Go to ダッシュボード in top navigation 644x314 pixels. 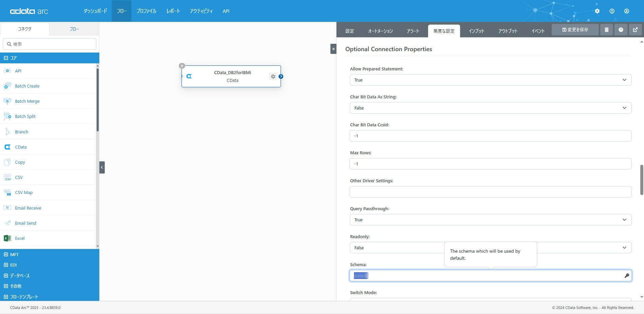pos(95,11)
